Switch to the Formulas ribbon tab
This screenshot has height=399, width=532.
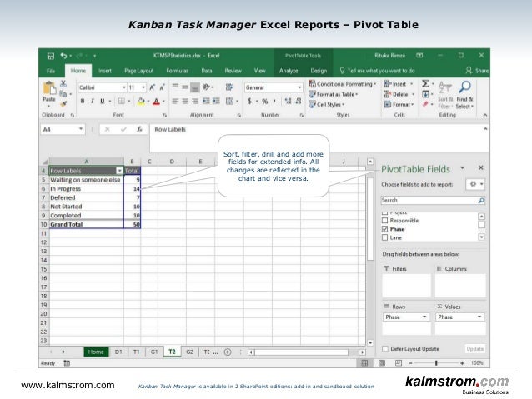tap(177, 71)
